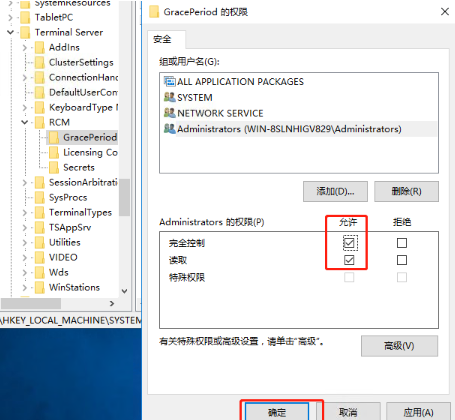Click the GracePeriod folder icon in tree

54,137
